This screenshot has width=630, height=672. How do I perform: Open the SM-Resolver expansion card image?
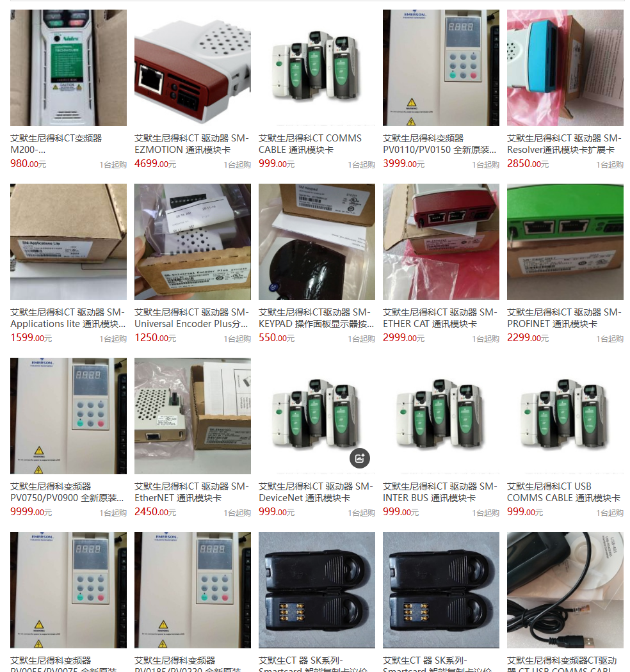pos(565,68)
